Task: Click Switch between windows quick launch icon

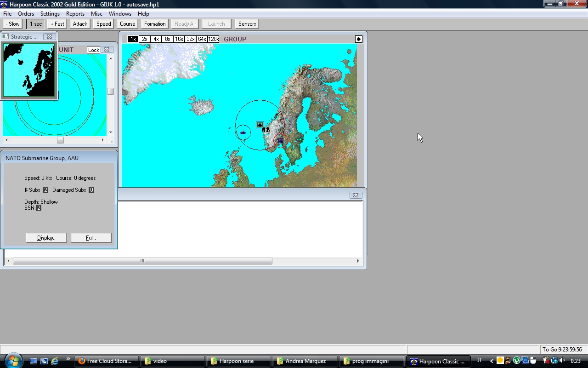Action: tap(44, 361)
